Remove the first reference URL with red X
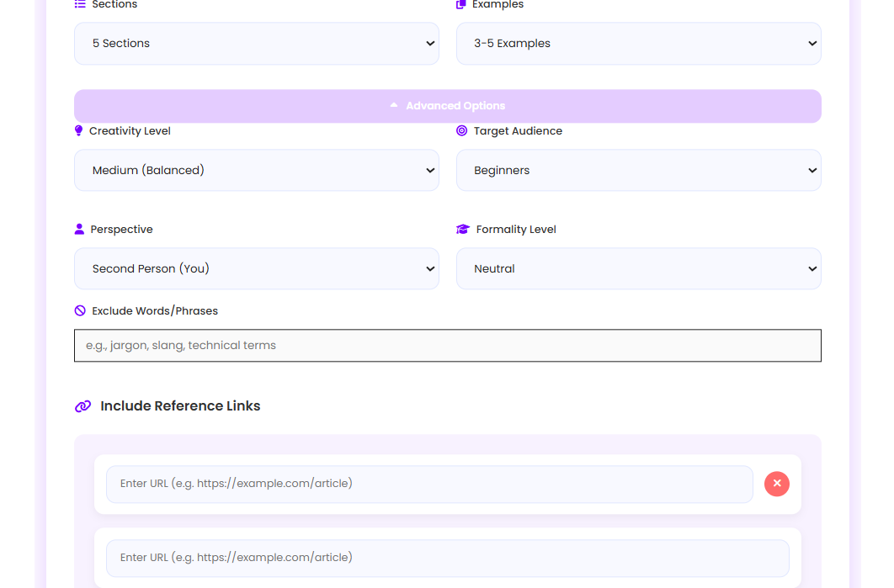This screenshot has width=894, height=588. coord(776,484)
